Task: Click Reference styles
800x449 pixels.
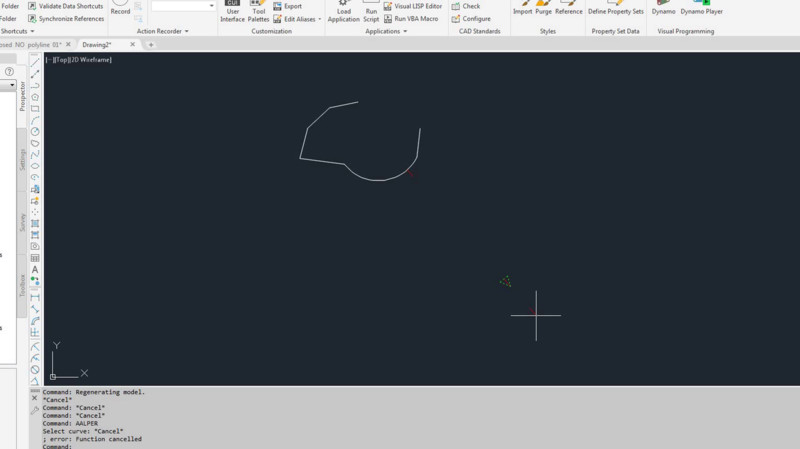Action: pyautogui.click(x=568, y=8)
